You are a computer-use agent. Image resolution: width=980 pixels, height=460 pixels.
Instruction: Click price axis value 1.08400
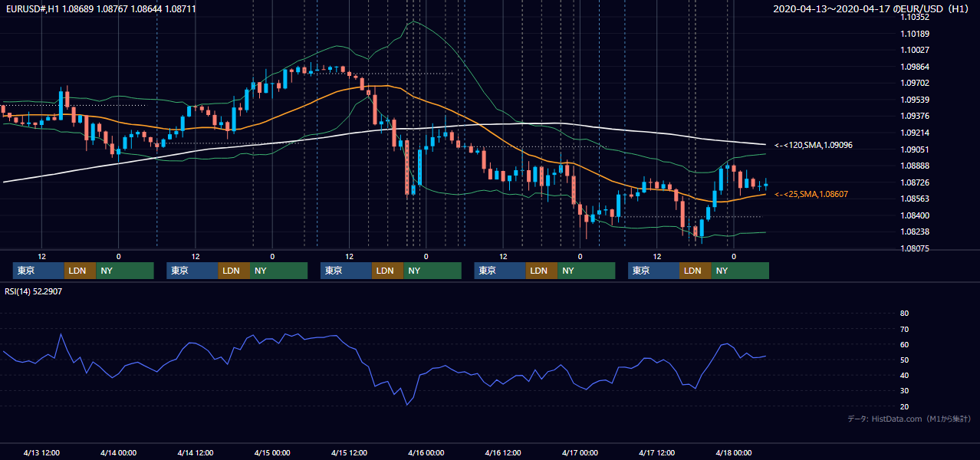click(915, 215)
